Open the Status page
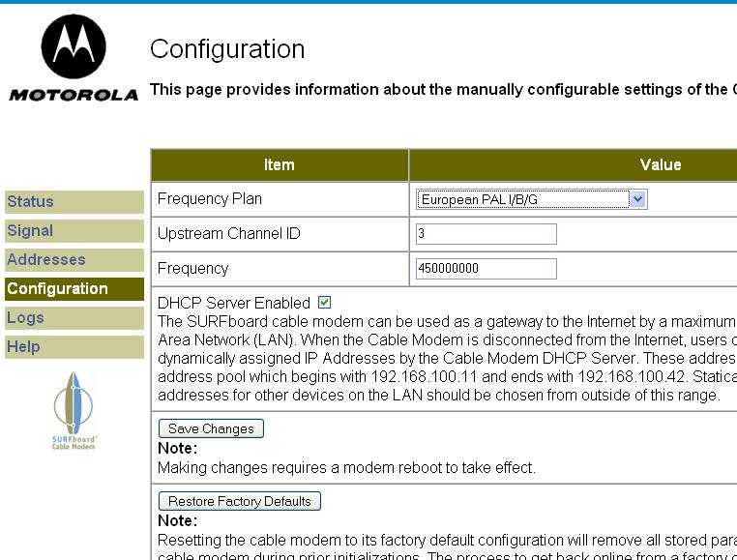Screen dimensions: 737x560 [x=31, y=202]
